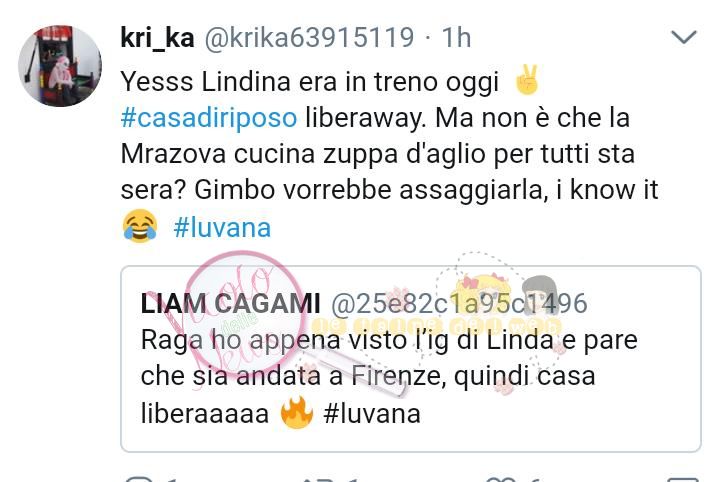Select the LIAM CAGAMI author name
Image resolution: width=720 pixels, height=482 pixels.
pos(230,303)
